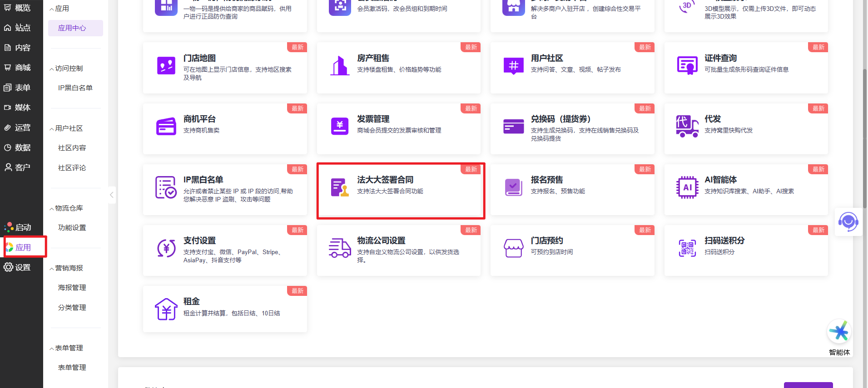
Task: Launch the 智能体 floating assistant icon
Action: coord(839,332)
